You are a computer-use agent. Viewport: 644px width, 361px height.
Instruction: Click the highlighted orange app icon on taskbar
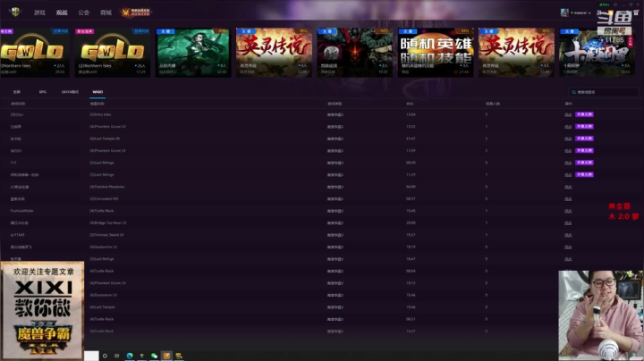166,356
